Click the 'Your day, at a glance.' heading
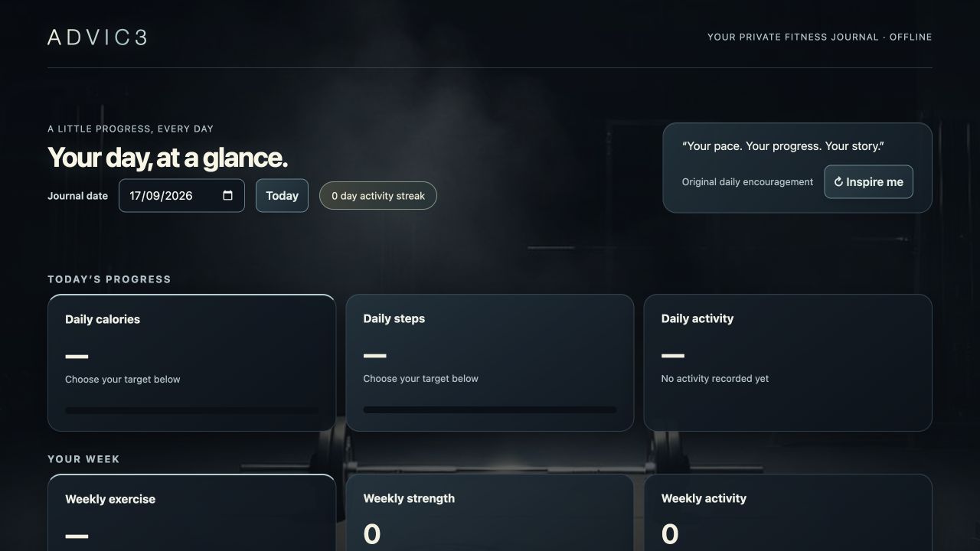980x551 pixels. point(168,158)
